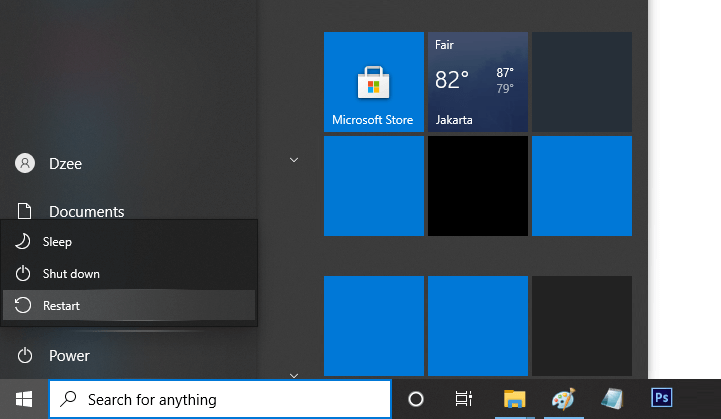Image resolution: width=721 pixels, height=419 pixels.
Task: Launch Photoshop from the taskbar
Action: (x=662, y=398)
